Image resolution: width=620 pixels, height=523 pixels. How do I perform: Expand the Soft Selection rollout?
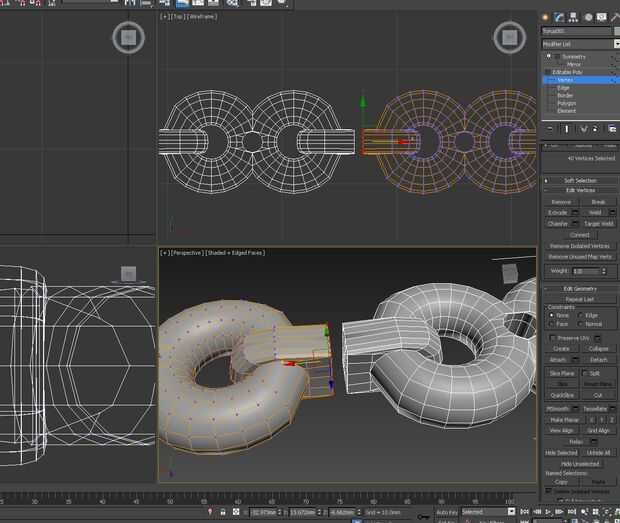[x=580, y=180]
